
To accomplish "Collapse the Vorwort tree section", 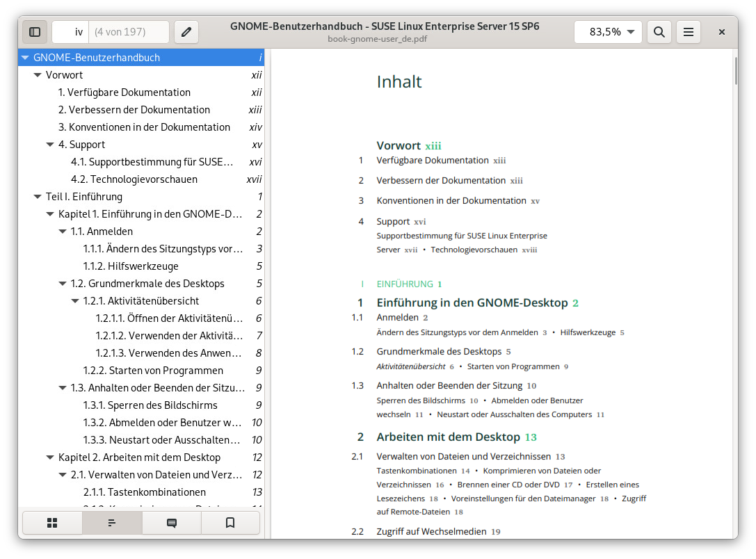I will (38, 75).
